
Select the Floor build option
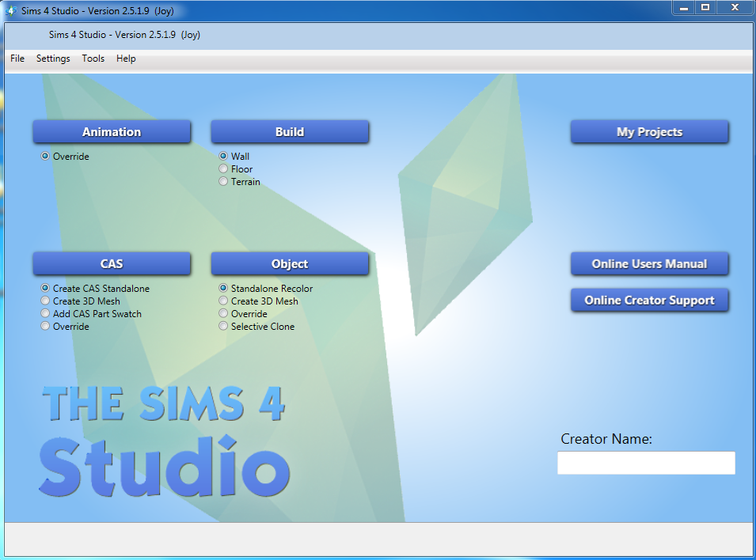(223, 168)
